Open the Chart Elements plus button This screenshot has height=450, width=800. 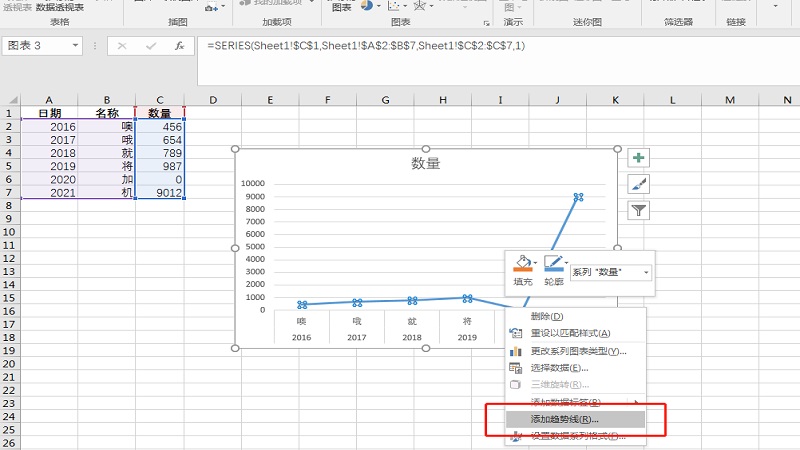639,158
